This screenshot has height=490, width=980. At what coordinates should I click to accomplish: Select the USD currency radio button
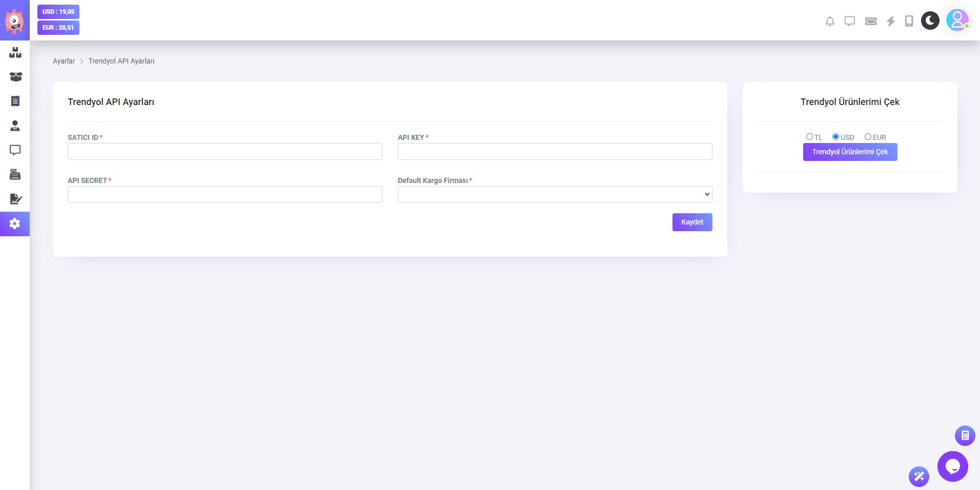835,137
